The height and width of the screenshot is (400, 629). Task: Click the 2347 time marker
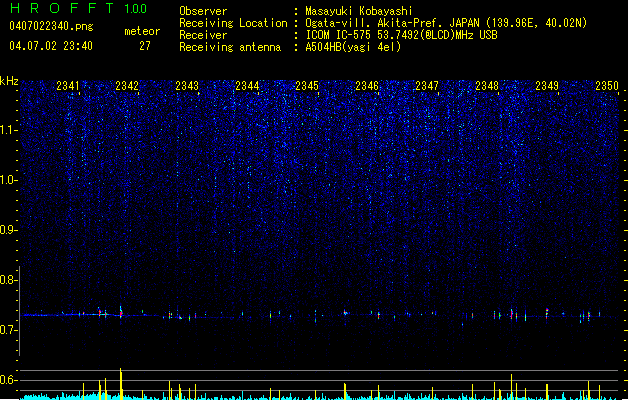(427, 86)
